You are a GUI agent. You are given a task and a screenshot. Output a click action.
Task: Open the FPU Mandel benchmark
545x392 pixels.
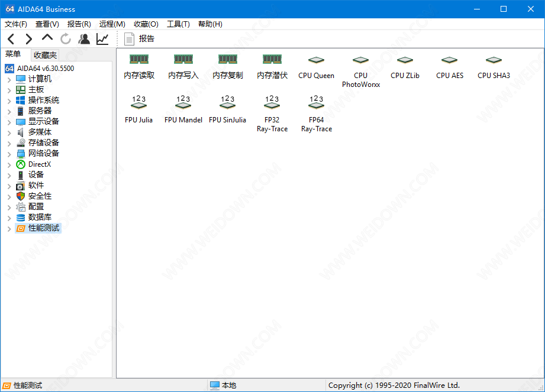click(183, 109)
